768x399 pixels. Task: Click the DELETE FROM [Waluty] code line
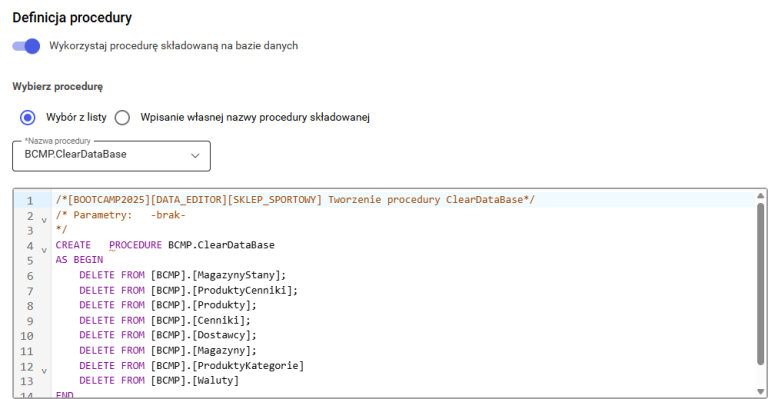[159, 380]
